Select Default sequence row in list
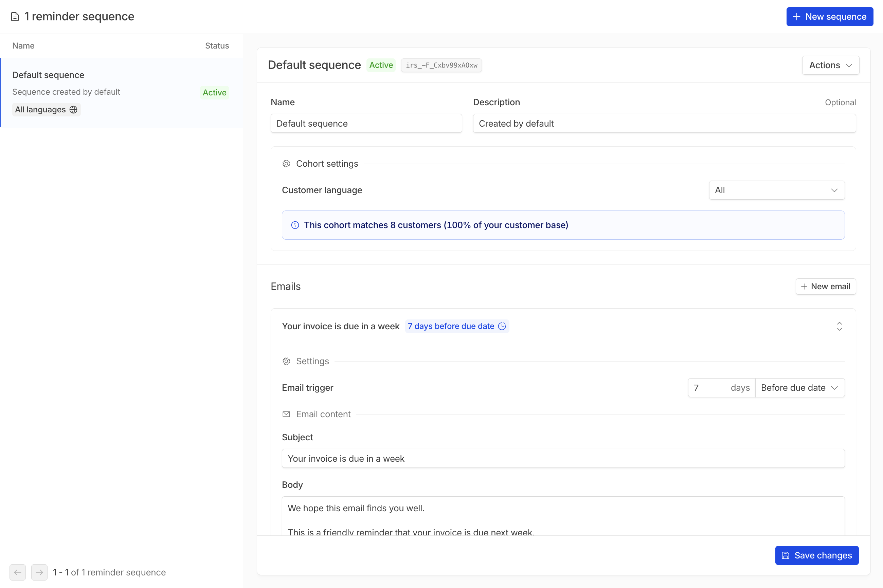Screen dimensions: 883x588 [122, 93]
